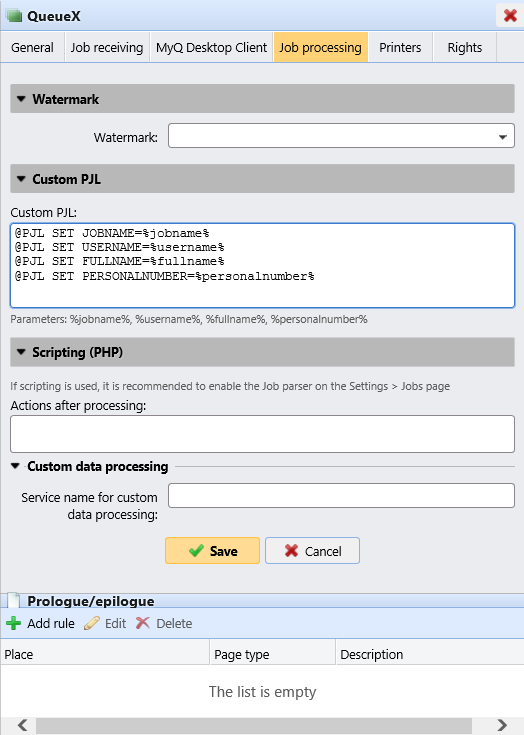Switch to the General tab
This screenshot has width=524, height=735.
(32, 47)
